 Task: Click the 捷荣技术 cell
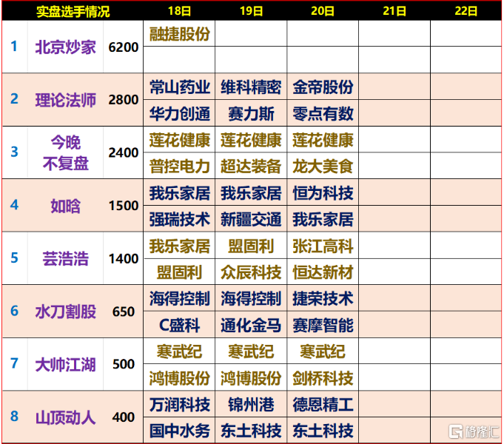click(x=323, y=298)
